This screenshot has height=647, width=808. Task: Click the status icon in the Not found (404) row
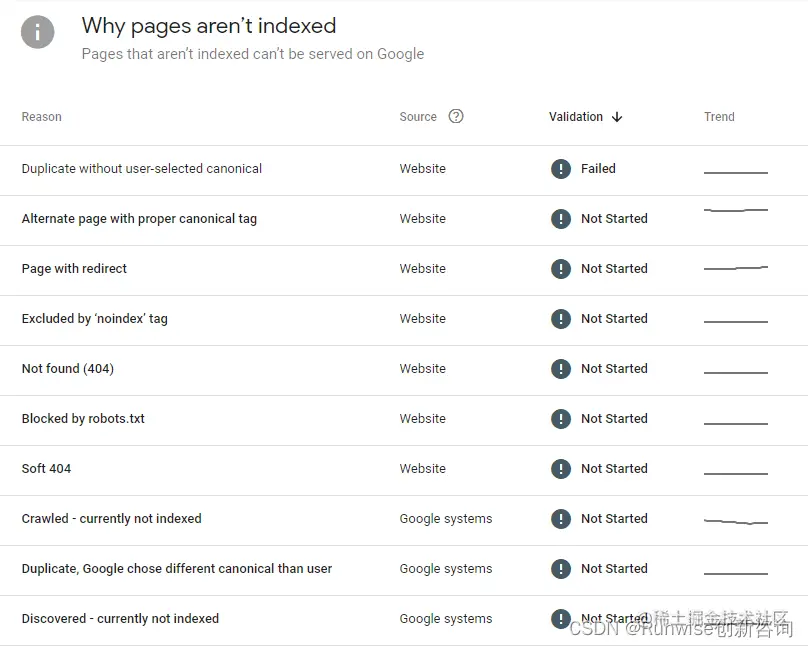[x=561, y=368]
